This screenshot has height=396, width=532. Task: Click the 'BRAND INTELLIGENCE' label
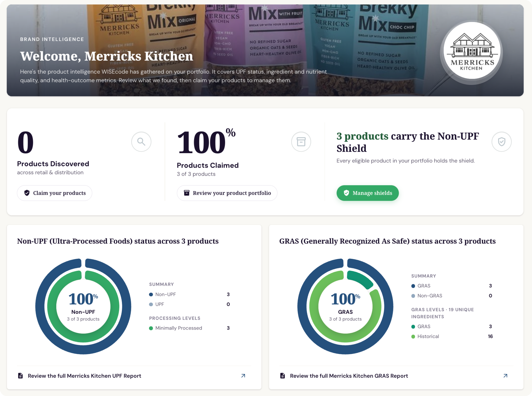pyautogui.click(x=52, y=39)
